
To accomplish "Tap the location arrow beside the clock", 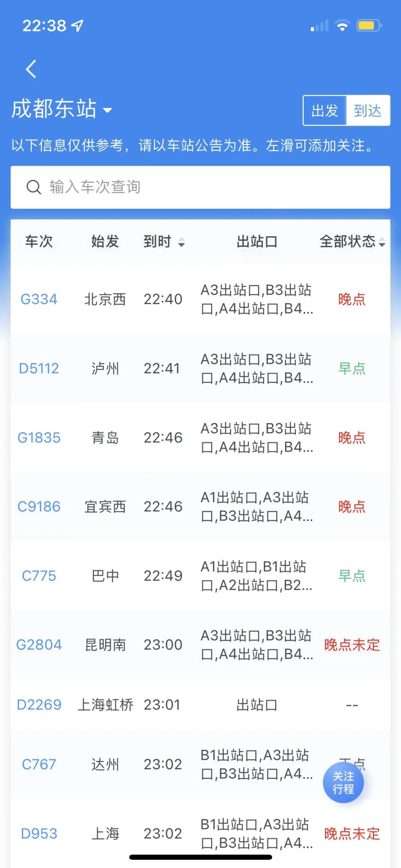I will pos(78,26).
